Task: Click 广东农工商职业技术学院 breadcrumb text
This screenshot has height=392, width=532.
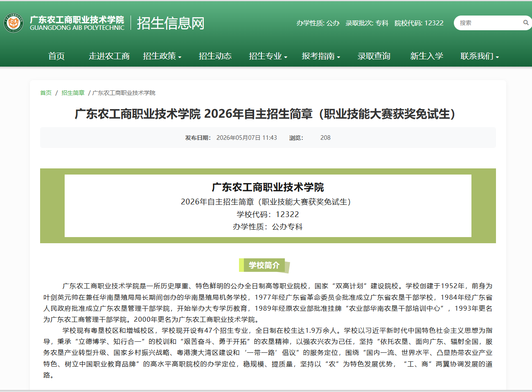Action: pos(124,93)
